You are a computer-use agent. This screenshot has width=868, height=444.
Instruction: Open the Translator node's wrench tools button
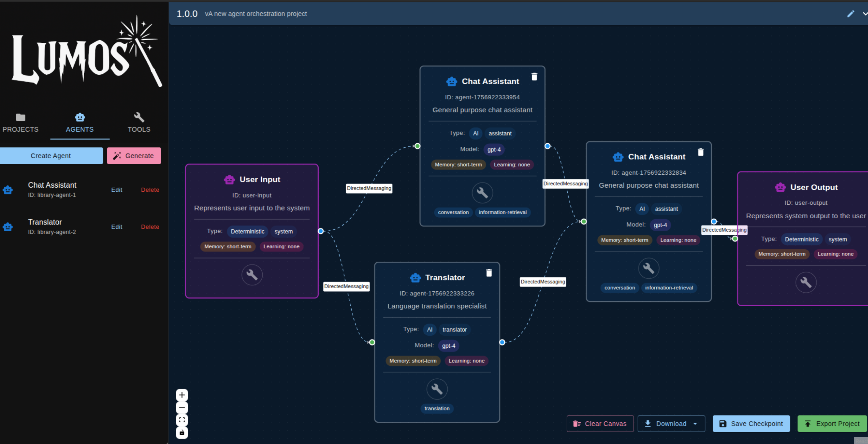437,389
